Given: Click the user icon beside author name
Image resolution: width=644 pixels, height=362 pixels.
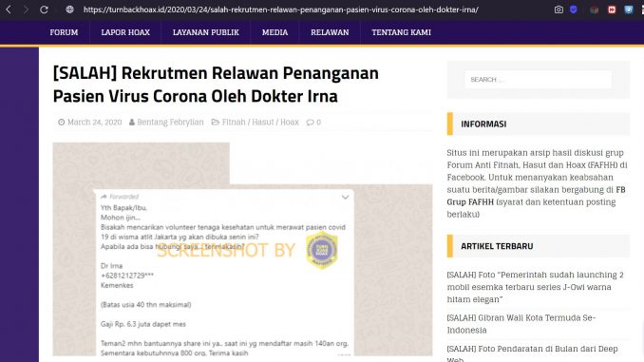Looking at the screenshot, I should [132, 122].
